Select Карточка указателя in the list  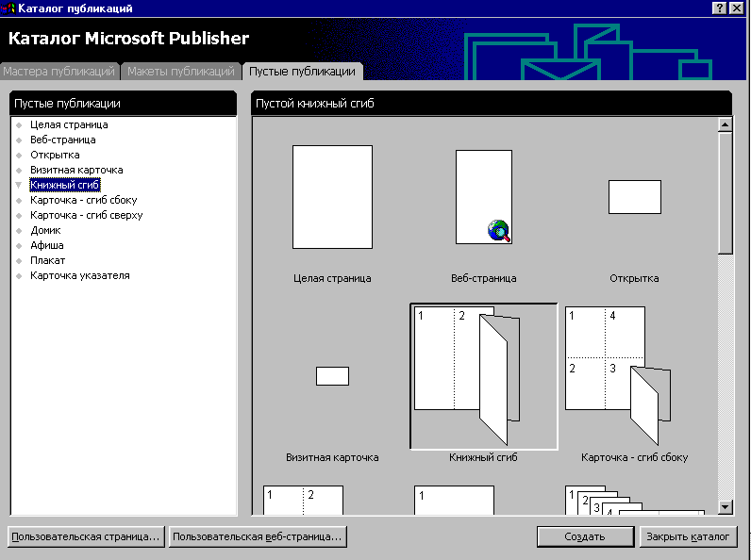pyautogui.click(x=80, y=275)
